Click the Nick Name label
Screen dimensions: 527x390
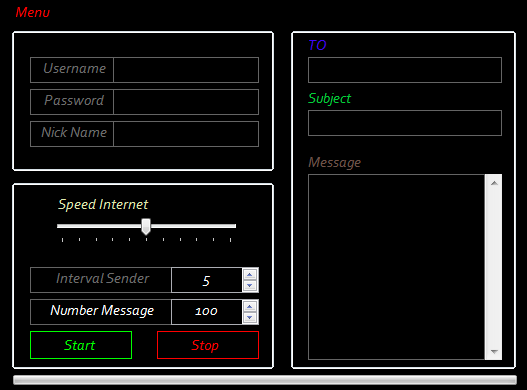coord(74,132)
